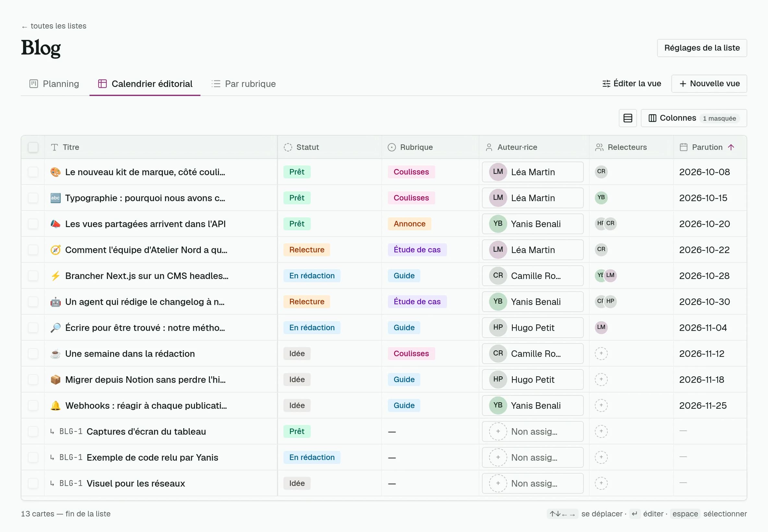Go back to toutes les listes
The width and height of the screenshot is (768, 532).
coord(54,26)
